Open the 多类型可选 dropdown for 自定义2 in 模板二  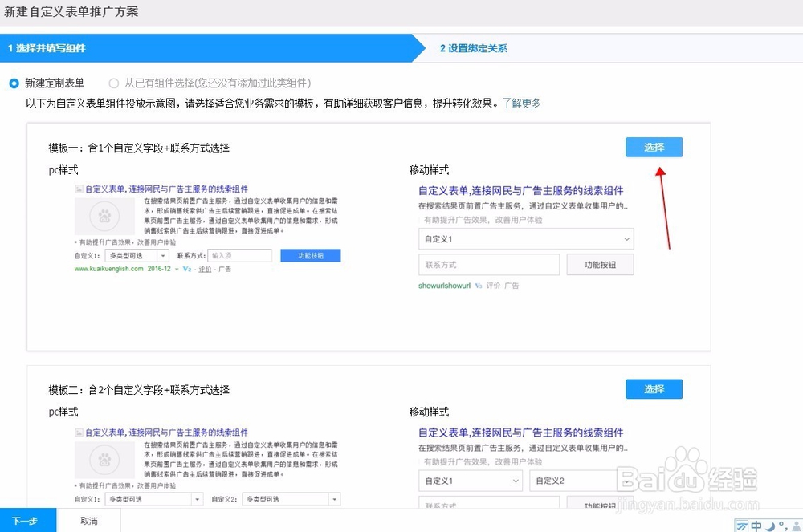(x=291, y=498)
